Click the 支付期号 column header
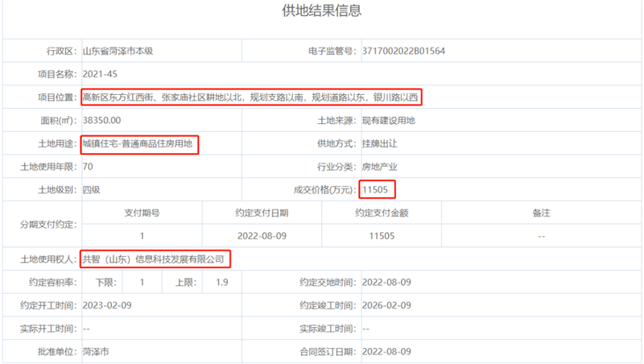The width and height of the screenshot is (644, 364). (x=142, y=213)
